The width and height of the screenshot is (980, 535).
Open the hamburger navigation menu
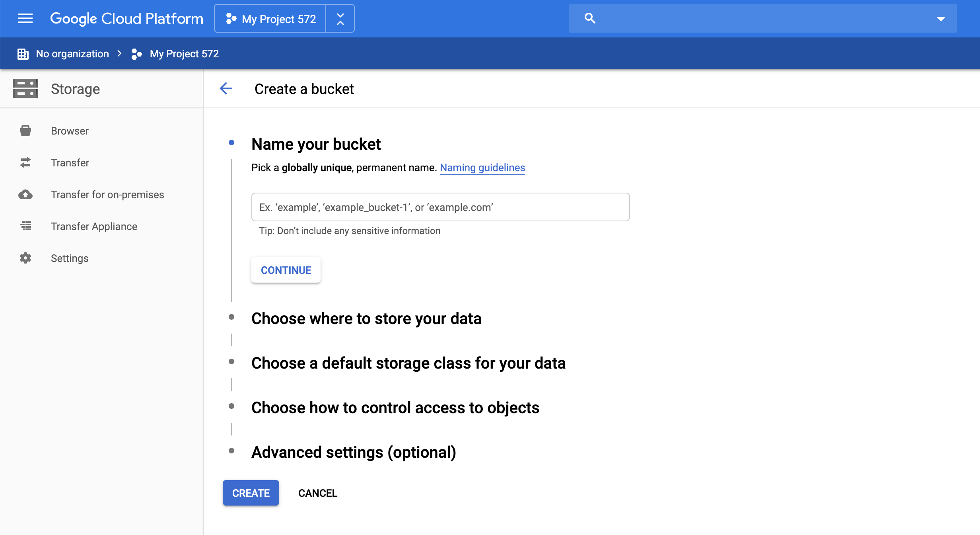click(x=25, y=18)
